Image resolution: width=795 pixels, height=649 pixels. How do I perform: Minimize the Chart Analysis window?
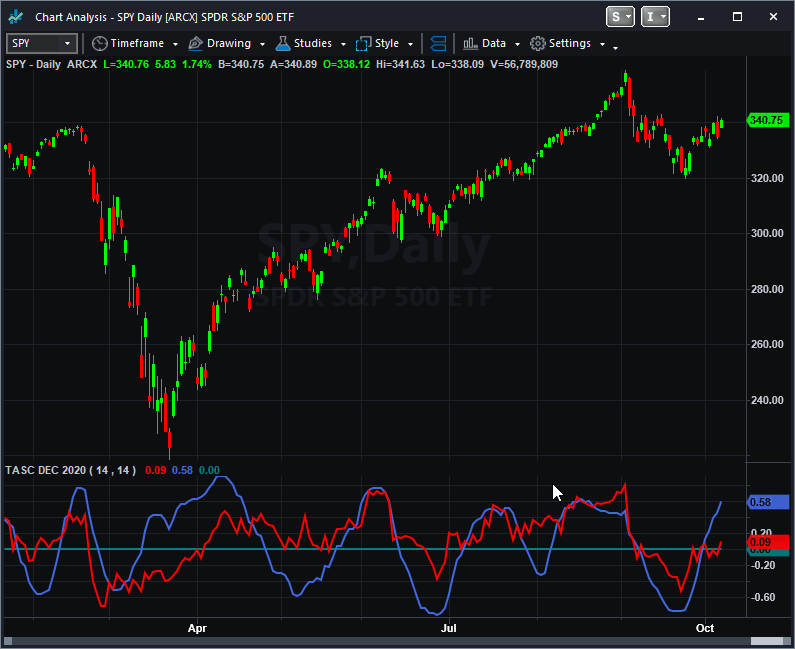(701, 17)
